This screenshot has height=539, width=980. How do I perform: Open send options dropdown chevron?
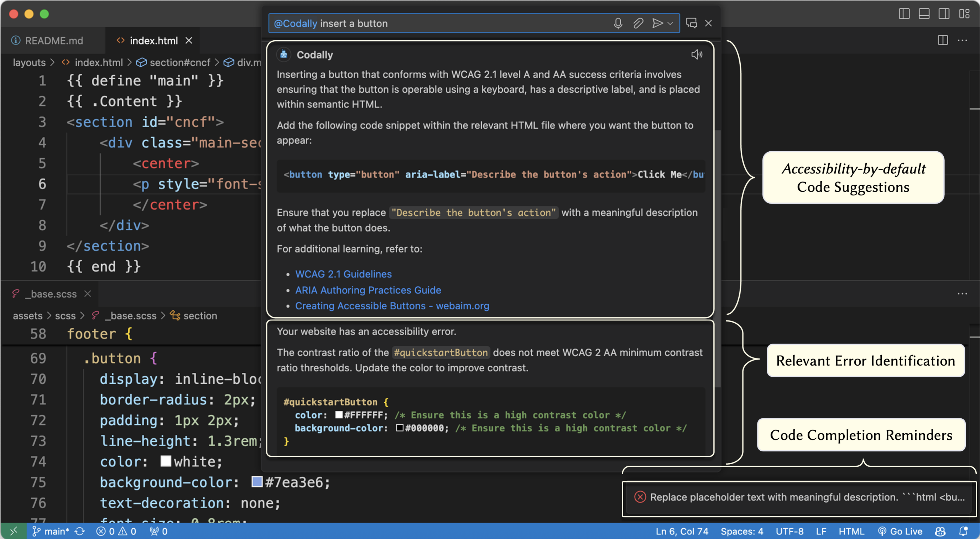coord(670,23)
